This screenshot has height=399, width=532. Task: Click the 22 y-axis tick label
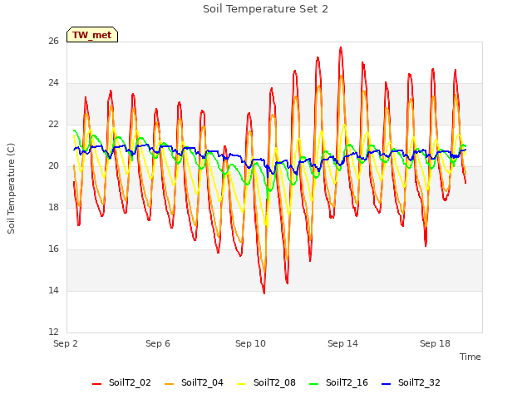coord(53,124)
